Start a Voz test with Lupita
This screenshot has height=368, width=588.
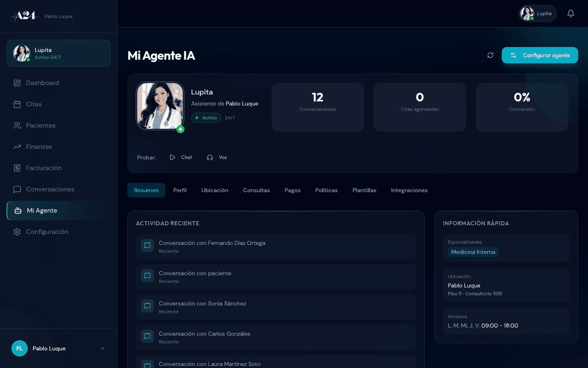[x=216, y=157]
